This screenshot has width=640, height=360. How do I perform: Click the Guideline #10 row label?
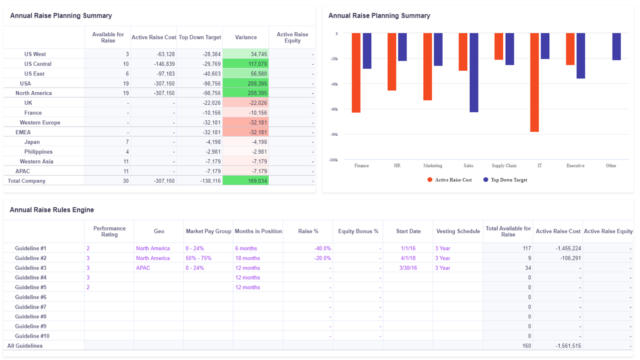tap(32, 336)
